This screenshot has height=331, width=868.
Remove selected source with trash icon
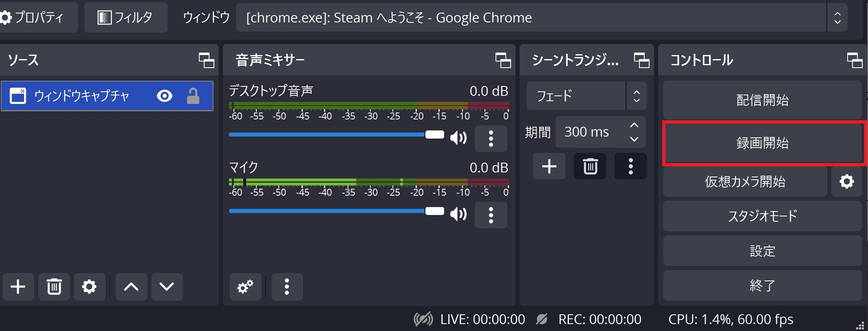point(54,287)
